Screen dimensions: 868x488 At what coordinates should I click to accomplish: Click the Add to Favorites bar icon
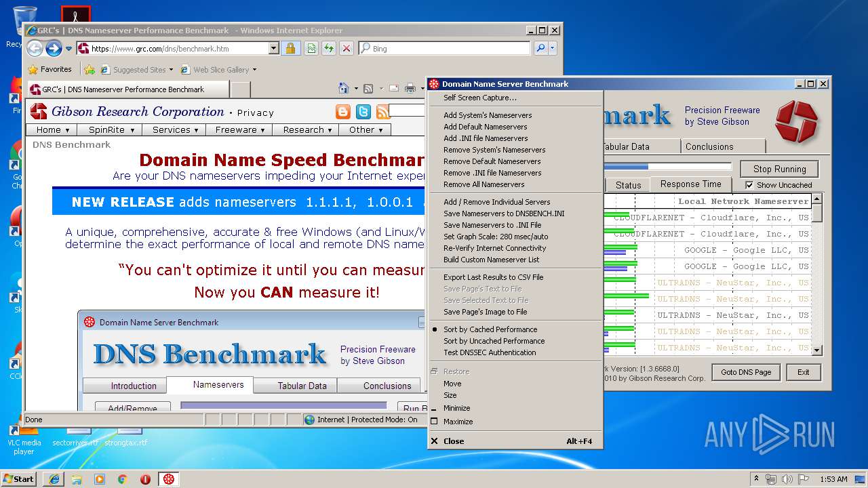point(89,69)
